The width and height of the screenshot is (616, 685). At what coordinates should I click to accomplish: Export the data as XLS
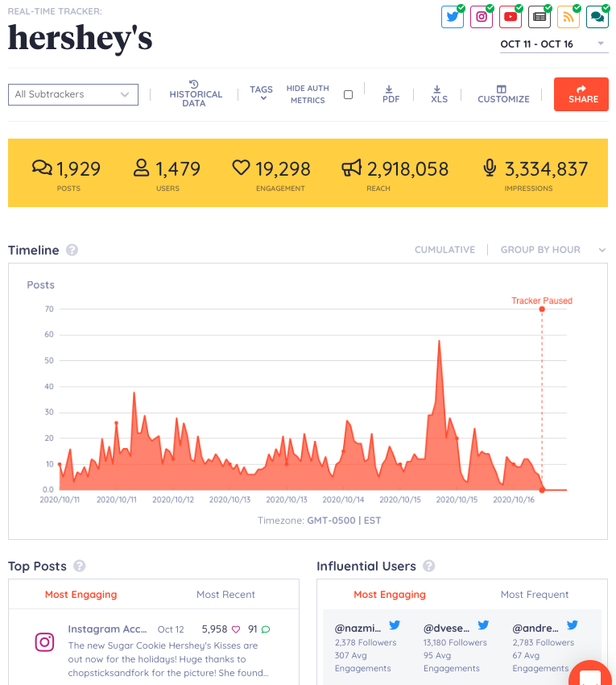[439, 93]
